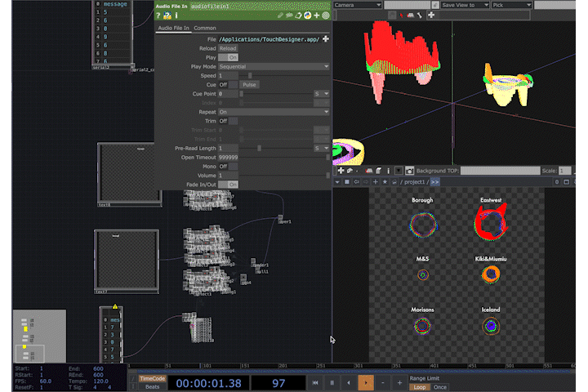
Task: Toggle the Mono parameter off switch
Action: point(228,166)
